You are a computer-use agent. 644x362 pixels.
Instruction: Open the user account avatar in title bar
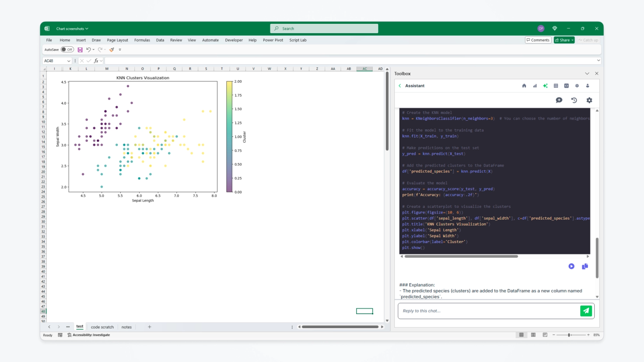click(541, 29)
